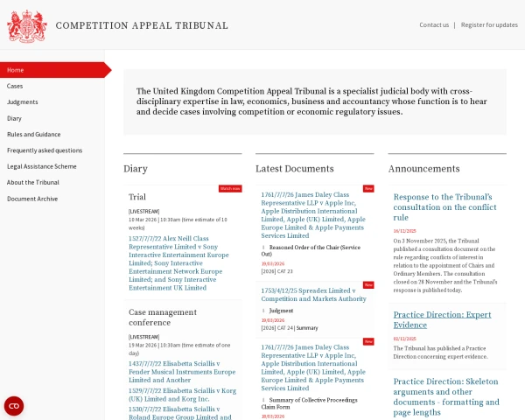Click the Case management conference title

pos(163,317)
